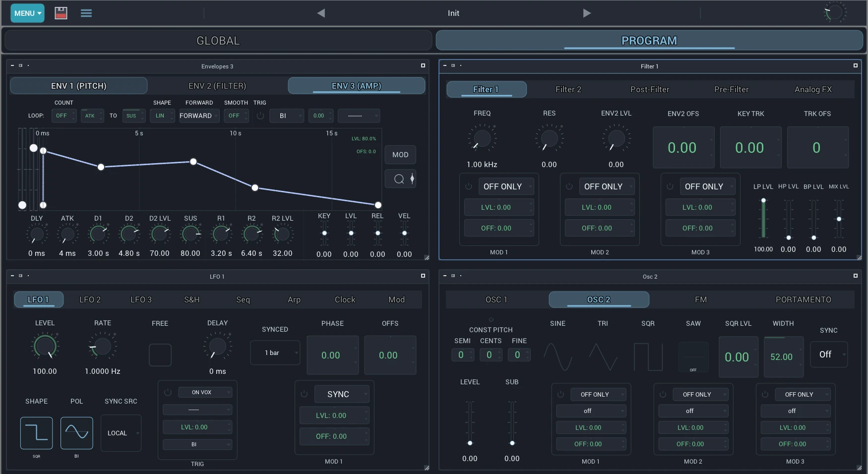Click the envelope ATK knob
Viewport: 868px width, 474px height.
tap(67, 234)
